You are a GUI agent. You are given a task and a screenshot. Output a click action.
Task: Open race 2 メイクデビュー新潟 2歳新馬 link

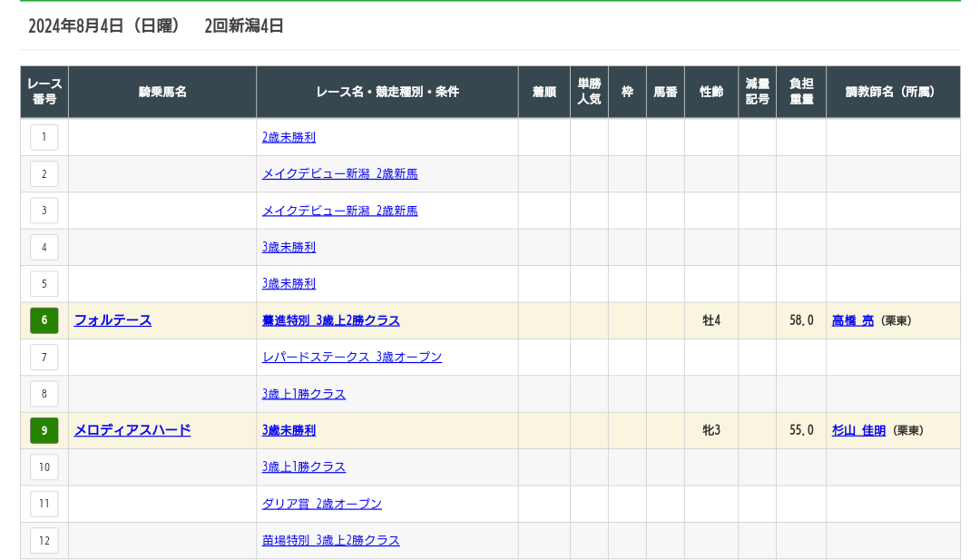(339, 174)
